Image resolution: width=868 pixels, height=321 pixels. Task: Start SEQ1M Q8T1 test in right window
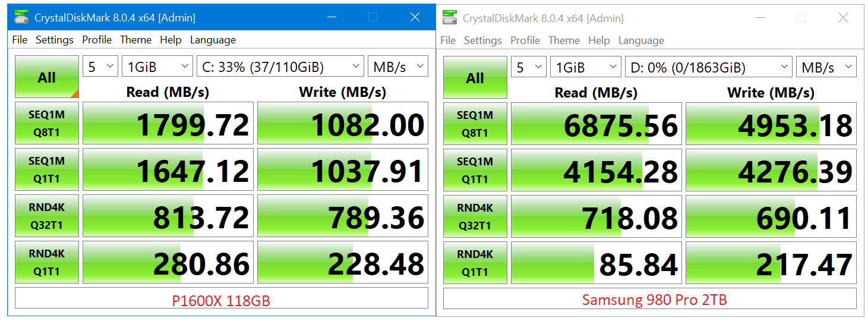pyautogui.click(x=475, y=124)
